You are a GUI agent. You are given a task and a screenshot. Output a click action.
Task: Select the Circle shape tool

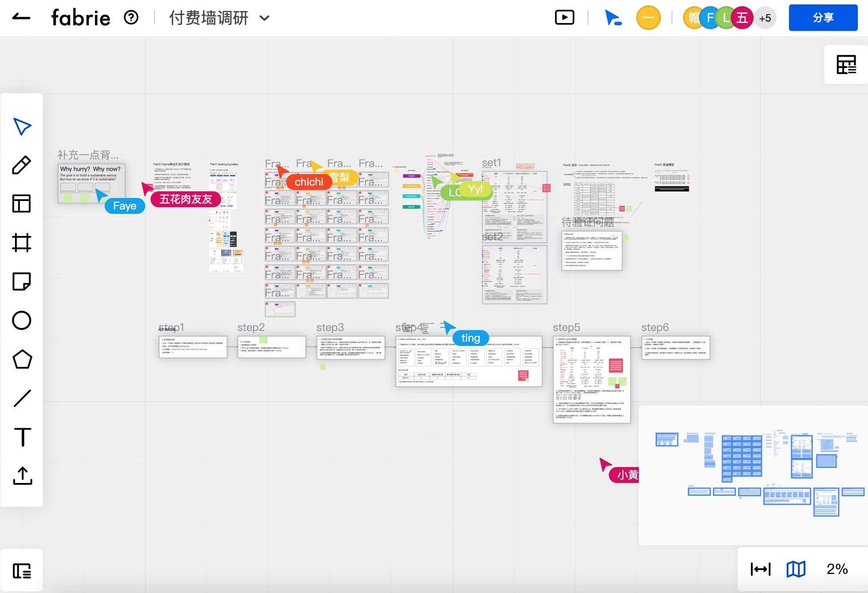tap(22, 320)
